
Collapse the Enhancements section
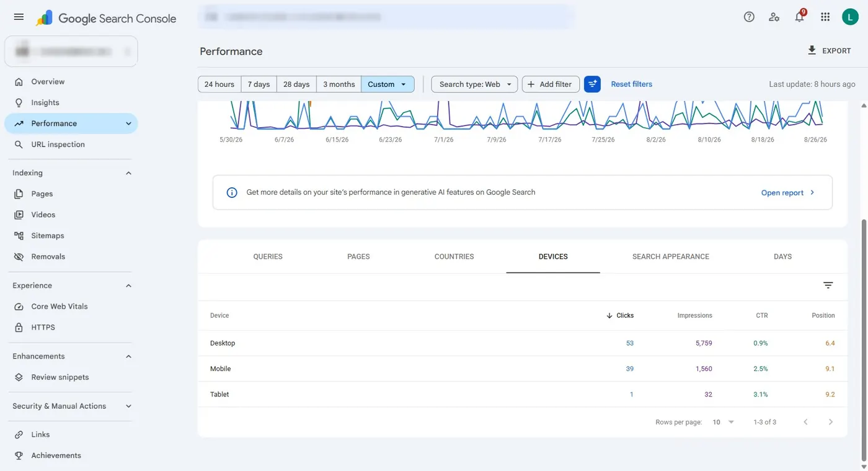(128, 356)
